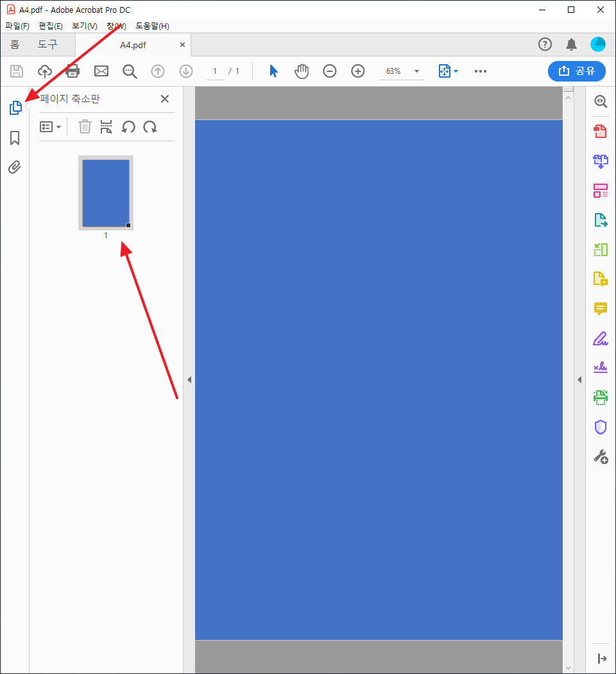Open the Find text magnifier icon
Screen dimensions: 616x674
[x=130, y=71]
